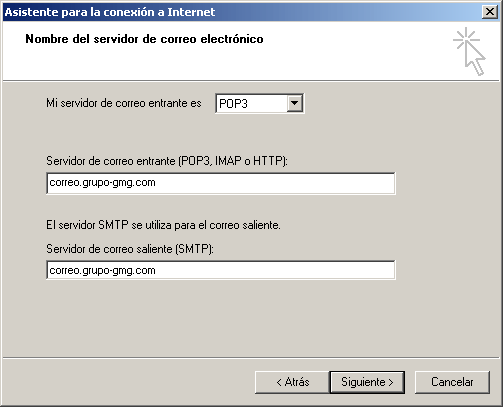Place cursor in outgoing correo.grupo-gmg.com text
The width and height of the screenshot is (503, 407).
tap(102, 270)
